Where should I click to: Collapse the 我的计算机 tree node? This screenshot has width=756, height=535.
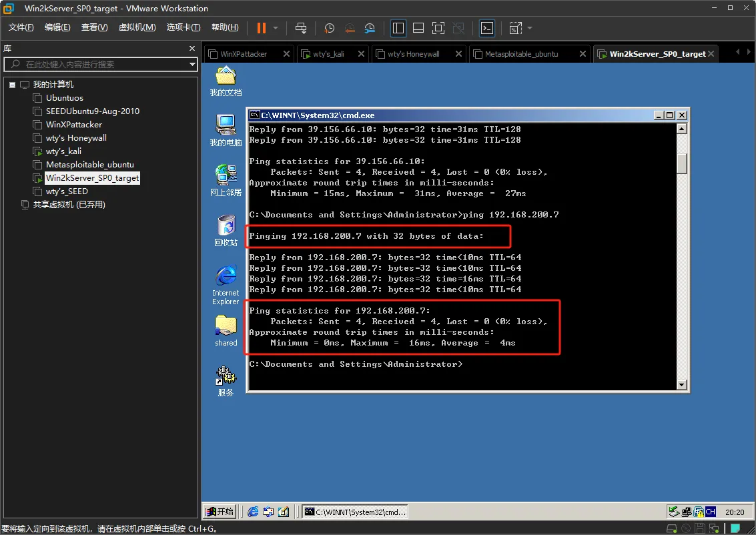pyautogui.click(x=13, y=85)
